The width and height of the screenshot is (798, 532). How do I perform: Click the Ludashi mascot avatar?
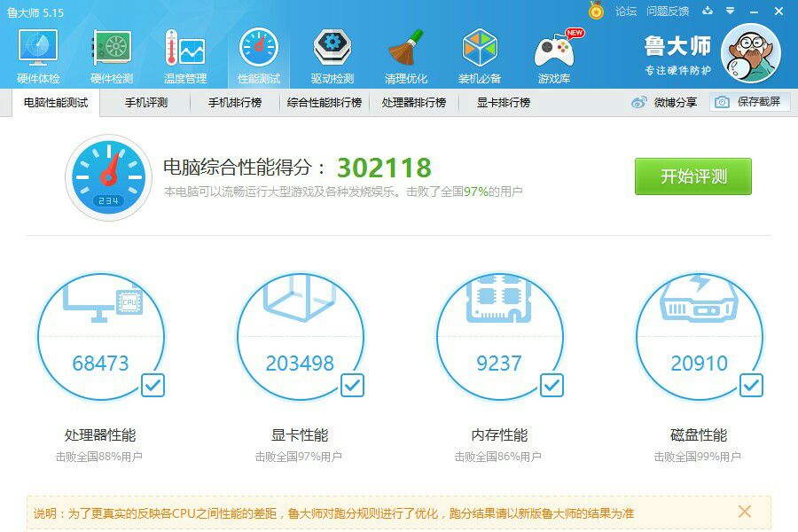pos(752,51)
